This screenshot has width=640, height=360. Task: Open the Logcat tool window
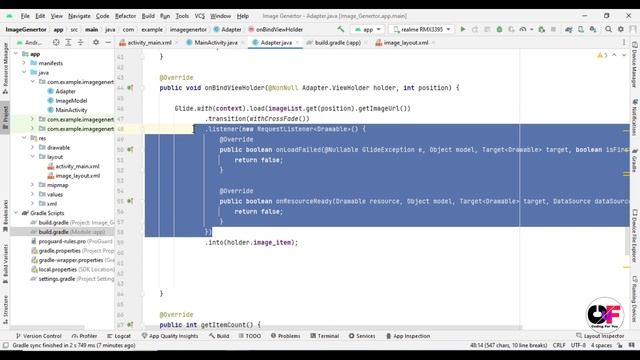tap(119, 336)
